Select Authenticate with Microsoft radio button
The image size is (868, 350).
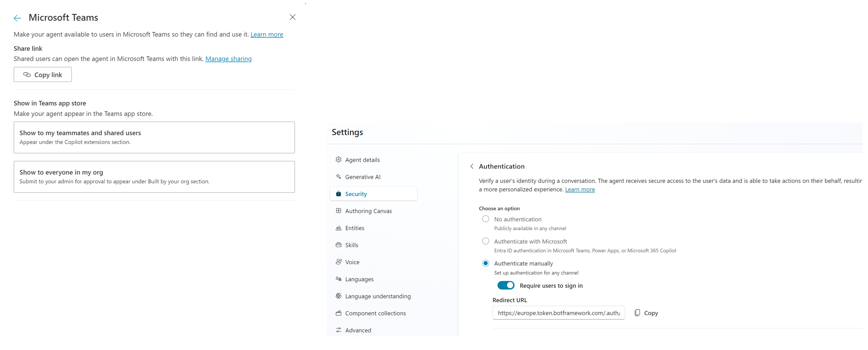tap(486, 241)
